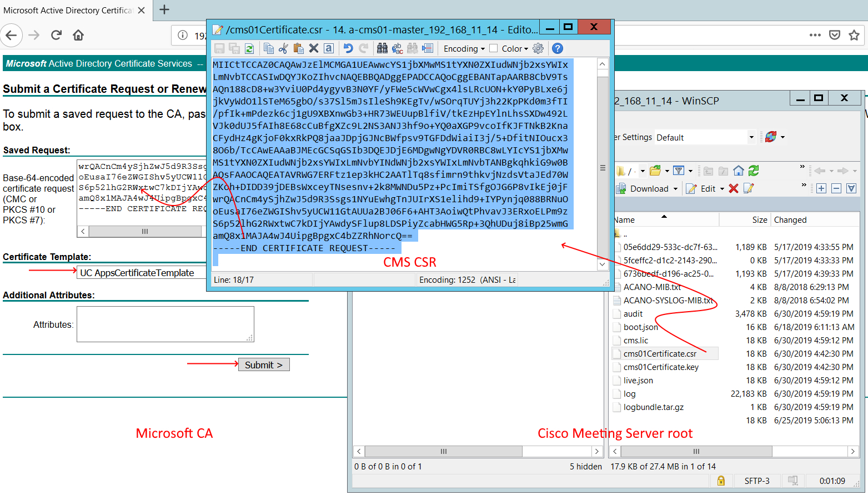
Task: Click the Delete X icon in editor toolbar
Action: 314,49
